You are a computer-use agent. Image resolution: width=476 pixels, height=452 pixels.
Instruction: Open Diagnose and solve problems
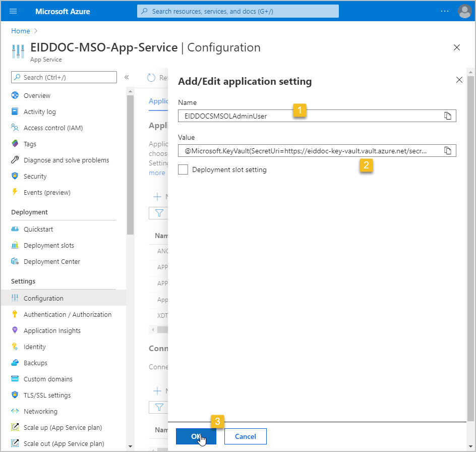(x=66, y=160)
